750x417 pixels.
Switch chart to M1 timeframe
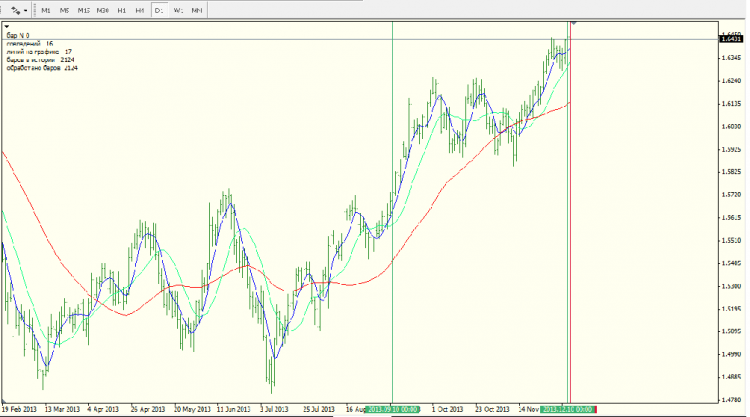pos(45,9)
